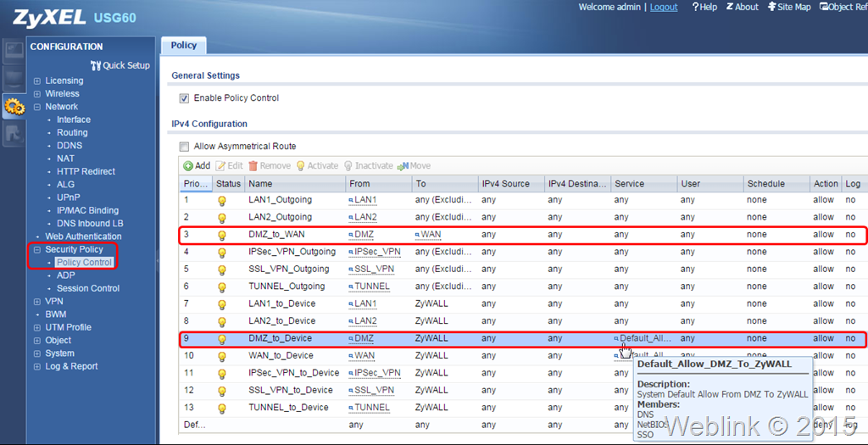
Task: Toggle Enable Policy Control checkbox
Action: [184, 98]
